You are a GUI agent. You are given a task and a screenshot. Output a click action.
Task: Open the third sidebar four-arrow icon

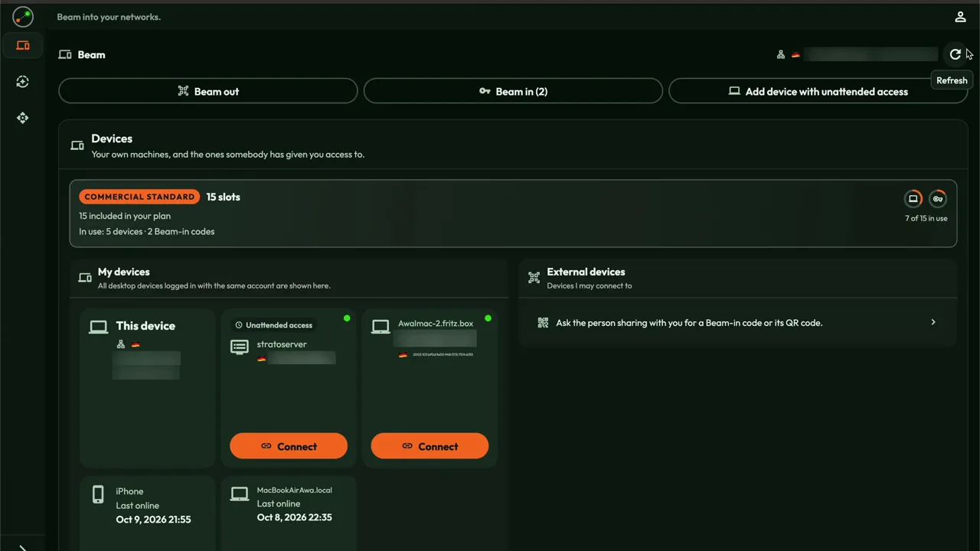click(x=23, y=118)
